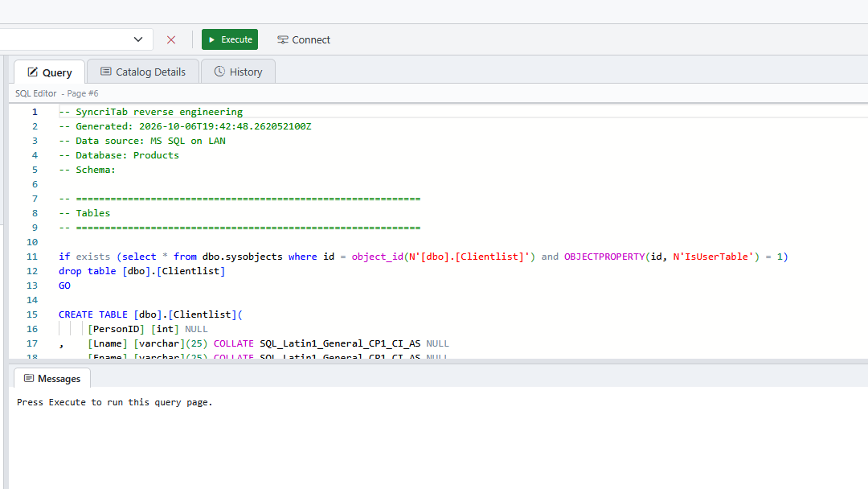This screenshot has width=868, height=489.
Task: Click the OBJECTPROPERTY function text
Action: pyautogui.click(x=604, y=257)
